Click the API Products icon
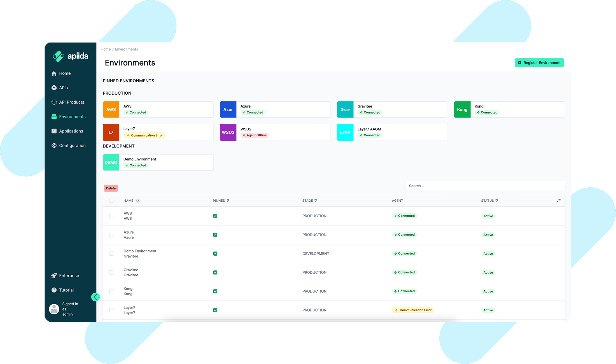The height and width of the screenshot is (364, 616). pyautogui.click(x=54, y=102)
